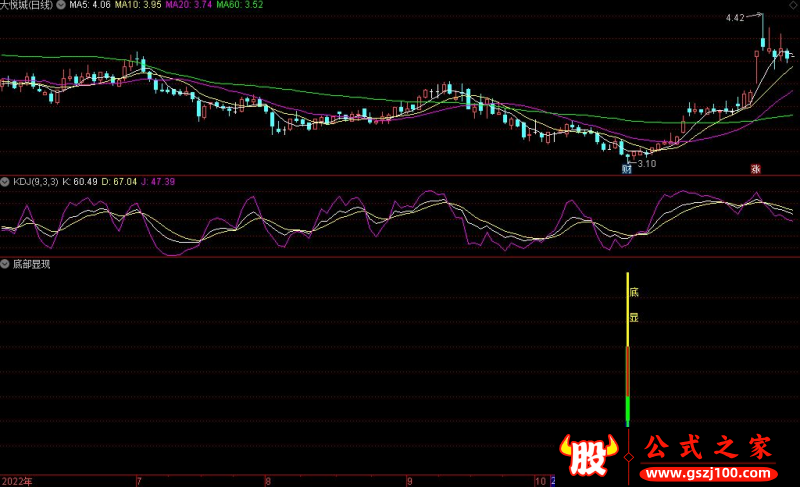Image resolution: width=800 pixels, height=487 pixels.
Task: Click the 4.42 high price label
Action: (735, 18)
